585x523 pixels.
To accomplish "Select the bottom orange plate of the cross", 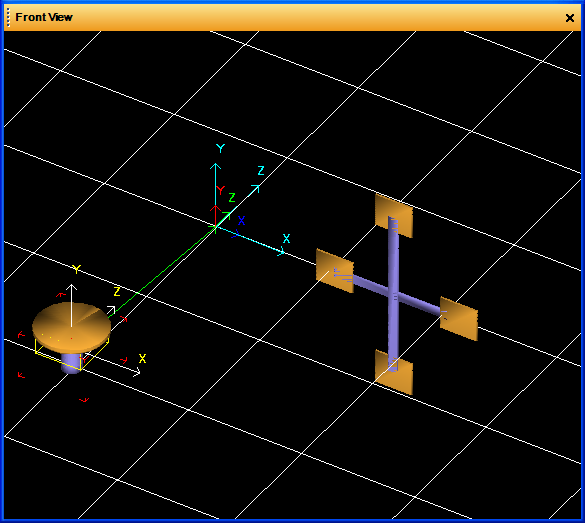I will (394, 372).
